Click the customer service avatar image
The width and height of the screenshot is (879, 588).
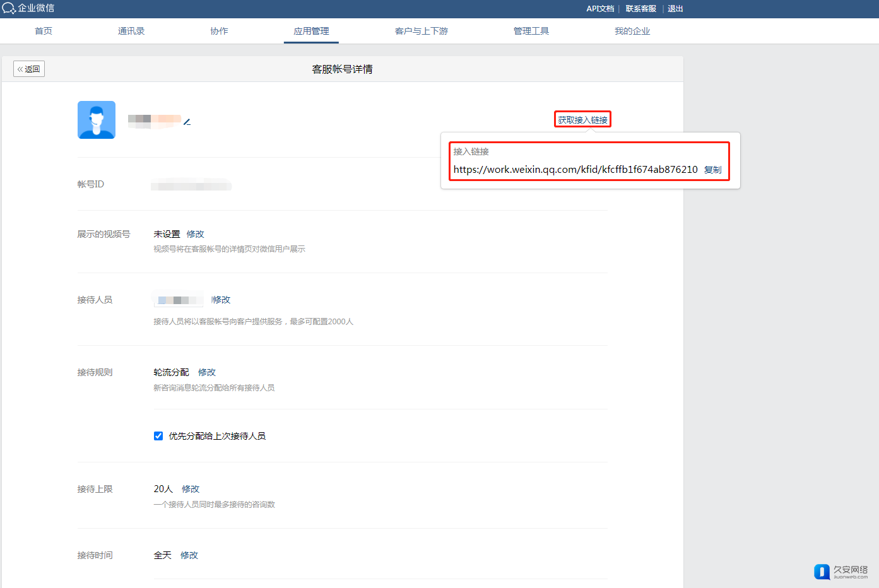click(x=97, y=120)
